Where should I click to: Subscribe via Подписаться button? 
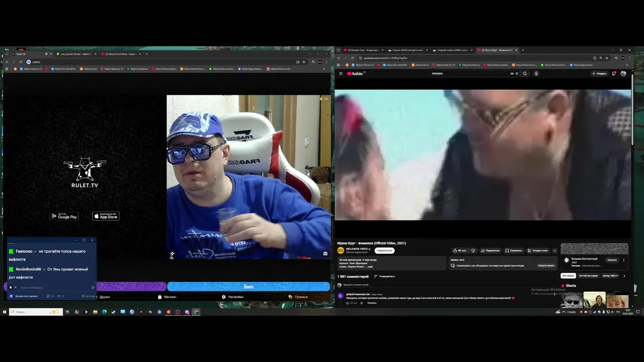(384, 250)
